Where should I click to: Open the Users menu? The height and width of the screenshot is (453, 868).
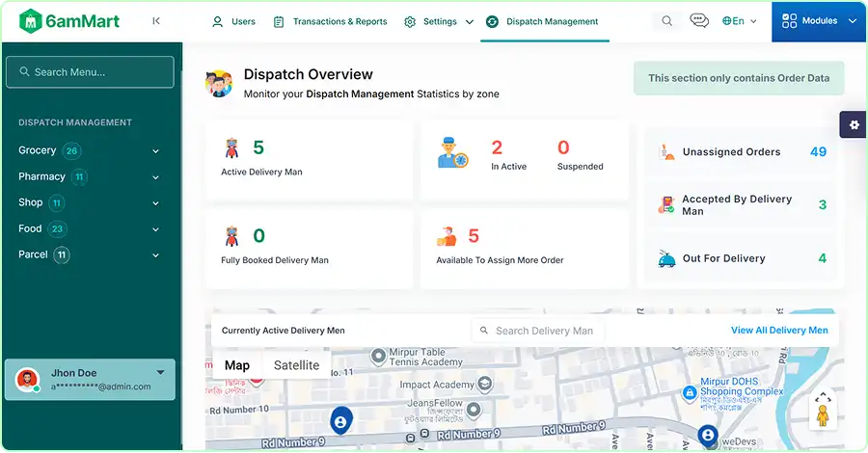(x=233, y=21)
